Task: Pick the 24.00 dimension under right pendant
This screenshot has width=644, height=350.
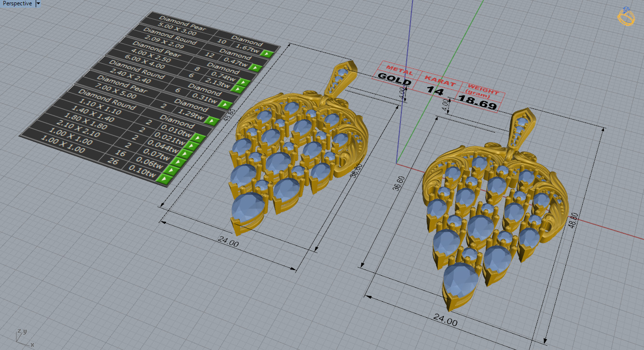Action: click(446, 321)
